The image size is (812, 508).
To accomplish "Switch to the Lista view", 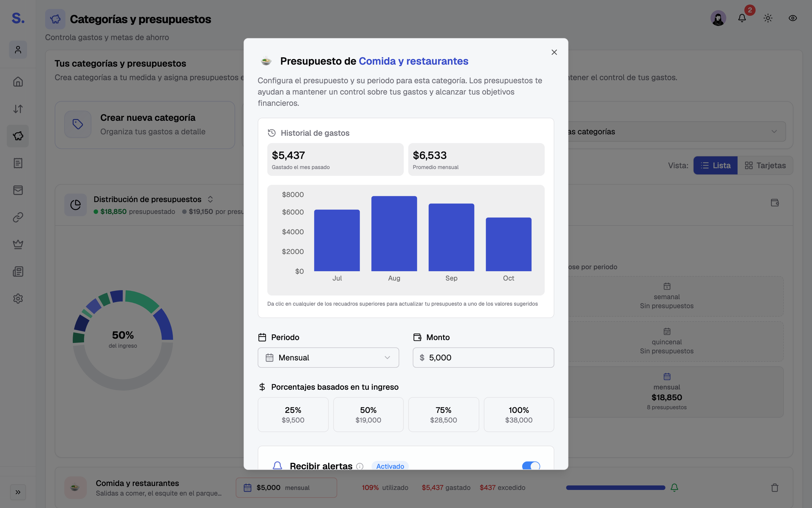I will coord(715,165).
